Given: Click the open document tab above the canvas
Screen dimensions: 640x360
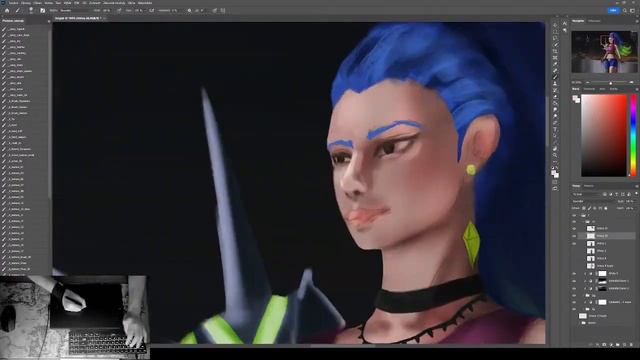Looking at the screenshot, I should [x=78, y=18].
